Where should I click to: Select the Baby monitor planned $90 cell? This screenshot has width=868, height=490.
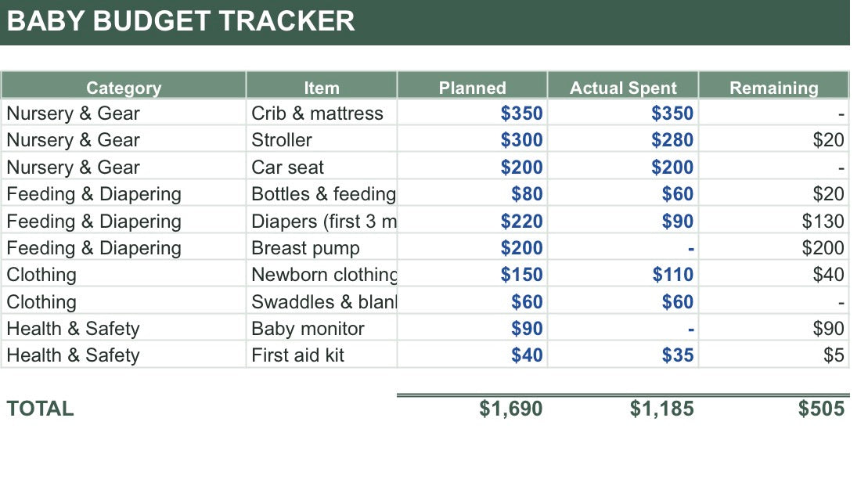[x=472, y=328]
